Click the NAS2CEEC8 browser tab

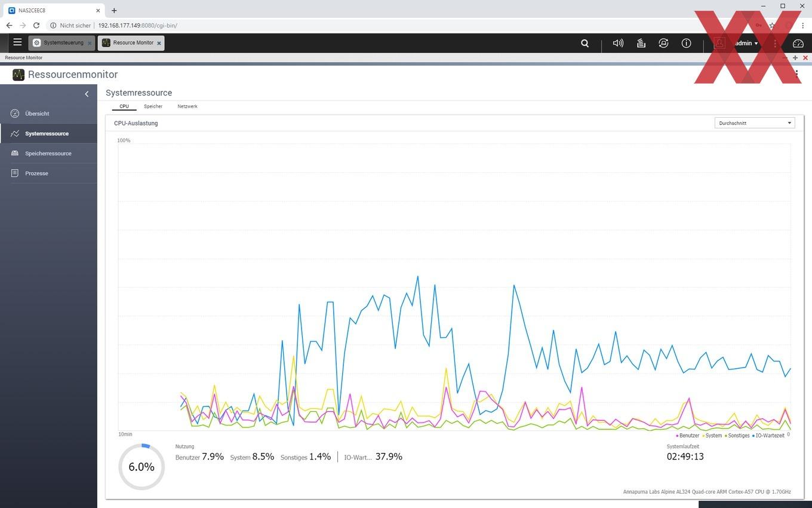click(54, 10)
